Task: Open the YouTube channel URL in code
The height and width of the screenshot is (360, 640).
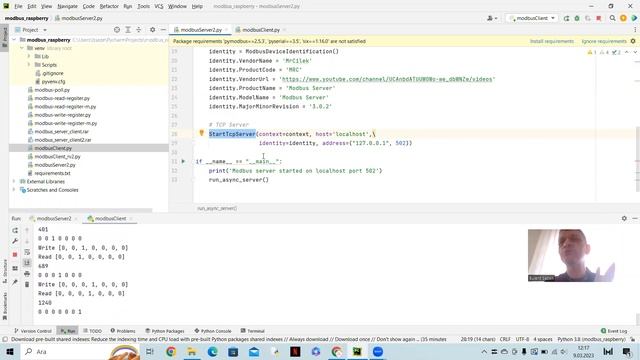Action: pyautogui.click(x=387, y=79)
